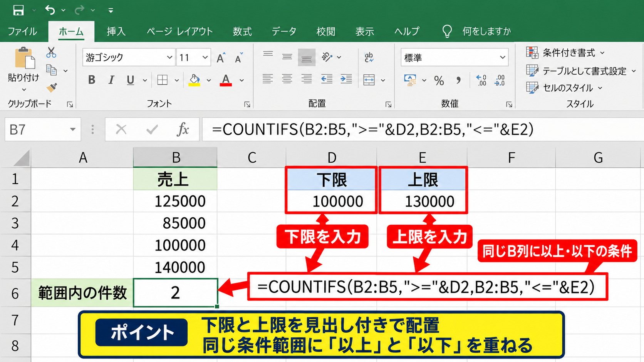The width and height of the screenshot is (644, 362).
Task: Decrease decimal places
Action: click(500, 80)
